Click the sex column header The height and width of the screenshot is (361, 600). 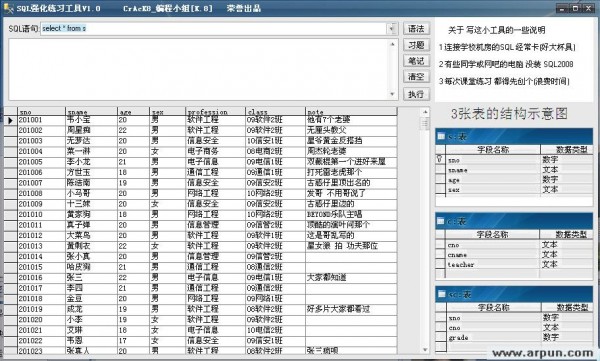167,112
